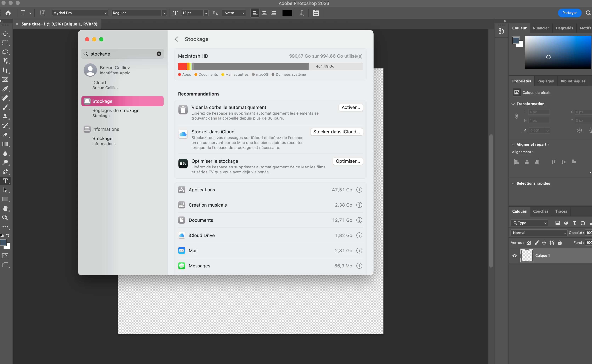The width and height of the screenshot is (592, 364).
Task: Select the Eraser tool
Action: point(5,135)
